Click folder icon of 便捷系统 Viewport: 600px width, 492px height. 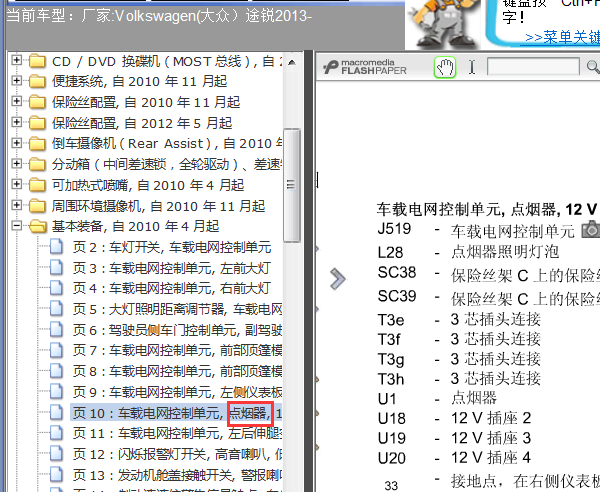[x=37, y=81]
